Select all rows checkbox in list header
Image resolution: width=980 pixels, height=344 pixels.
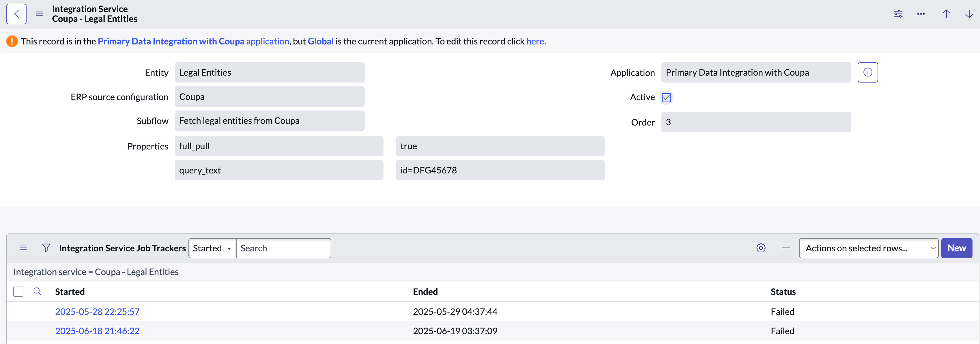tap(18, 291)
